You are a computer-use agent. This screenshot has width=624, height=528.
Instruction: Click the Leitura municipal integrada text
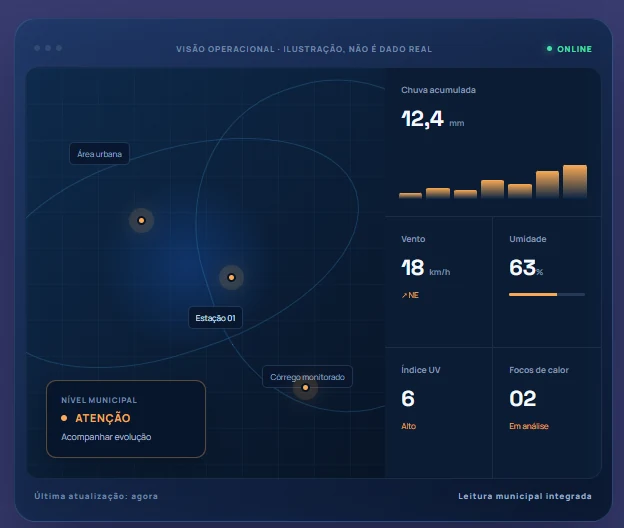[x=525, y=496]
